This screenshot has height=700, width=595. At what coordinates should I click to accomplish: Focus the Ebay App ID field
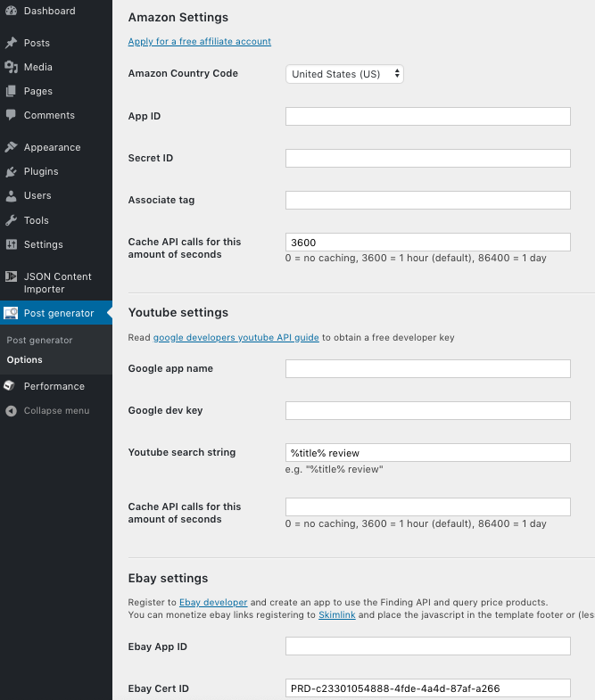tap(428, 646)
